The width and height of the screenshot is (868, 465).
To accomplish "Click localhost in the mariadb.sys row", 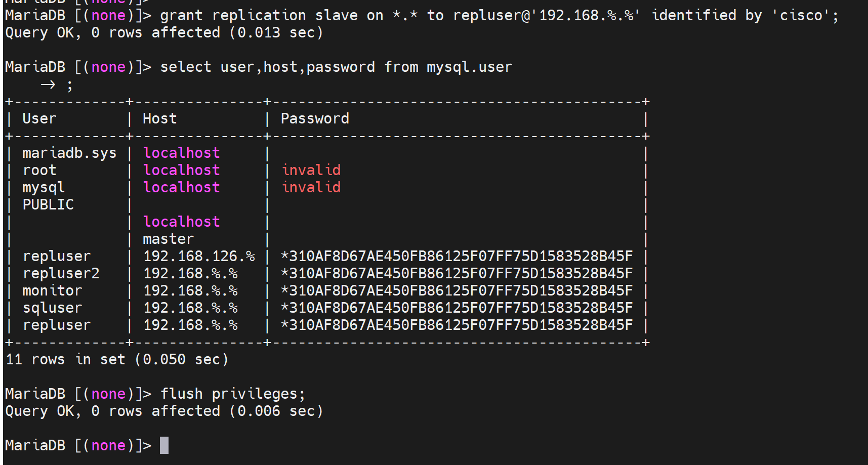I will pos(181,153).
